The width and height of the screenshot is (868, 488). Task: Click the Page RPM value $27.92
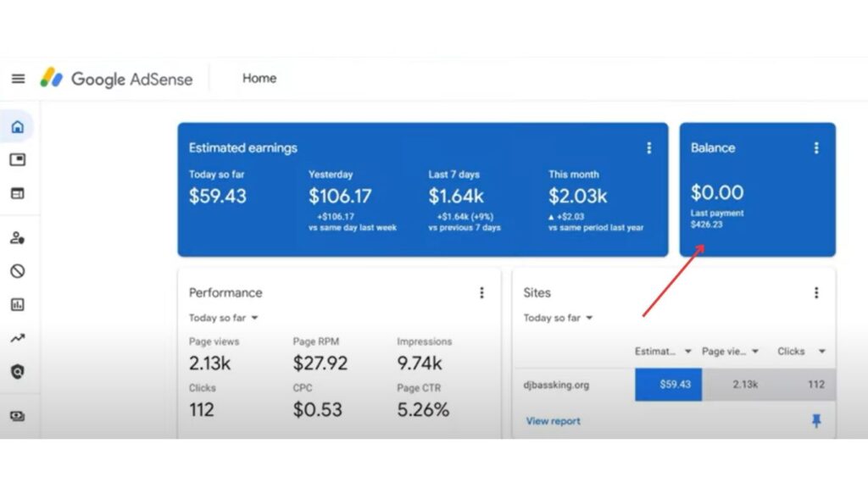click(320, 363)
